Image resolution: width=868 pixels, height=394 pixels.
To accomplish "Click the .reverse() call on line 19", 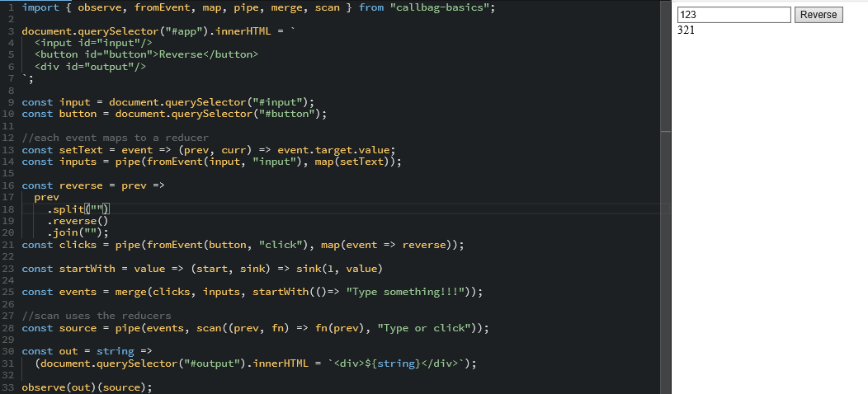I will (78, 221).
